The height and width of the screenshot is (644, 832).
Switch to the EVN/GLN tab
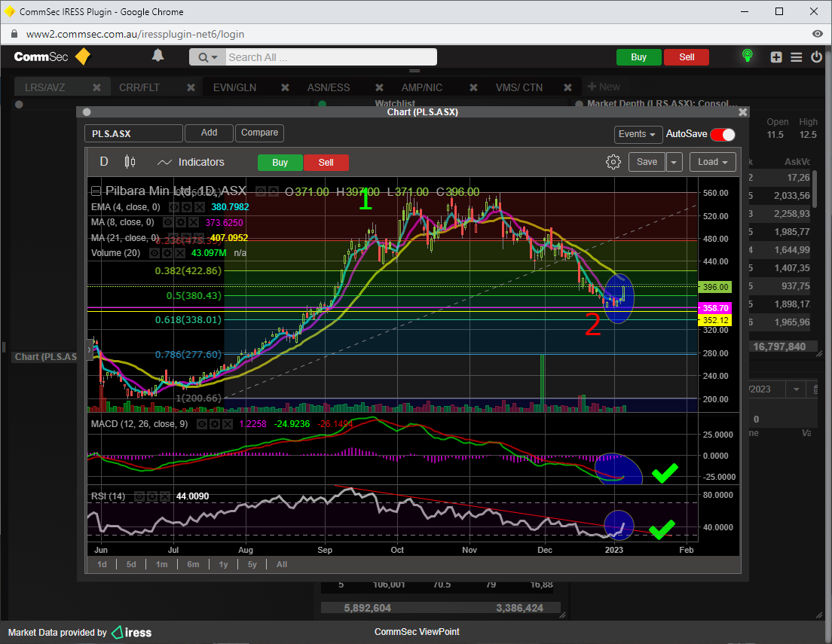pyautogui.click(x=234, y=87)
